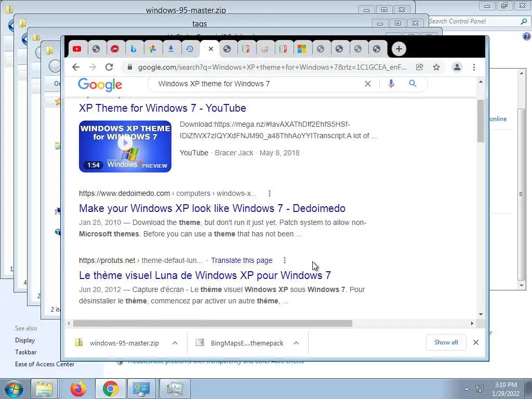The image size is (532, 399).
Task: Open Ease of Access Center link
Action: point(45,364)
